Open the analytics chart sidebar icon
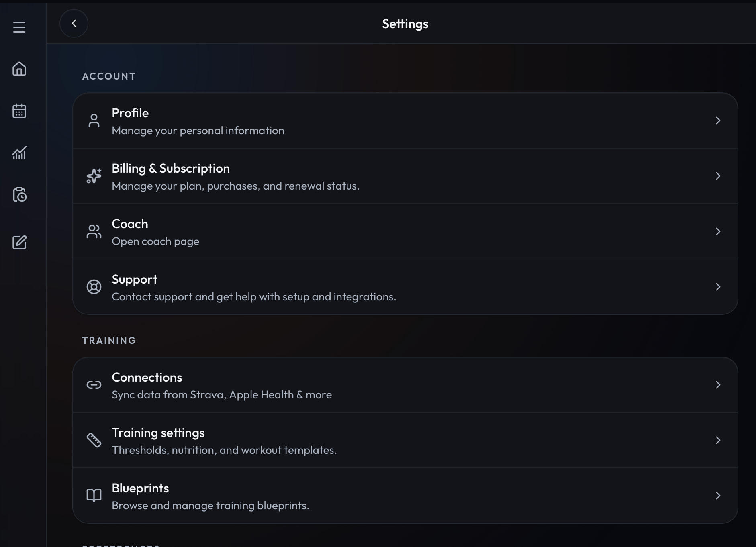 [x=19, y=153]
